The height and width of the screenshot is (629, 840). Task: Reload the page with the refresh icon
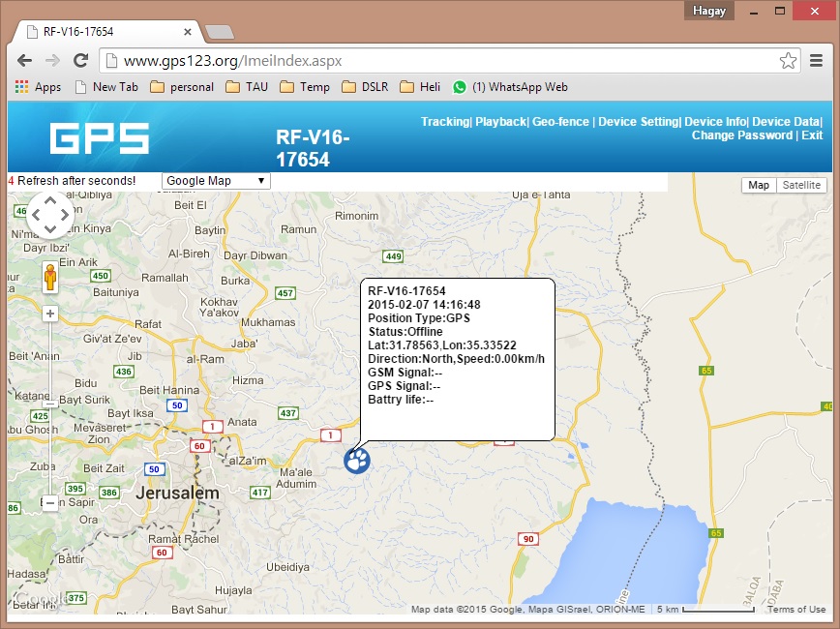pyautogui.click(x=81, y=61)
